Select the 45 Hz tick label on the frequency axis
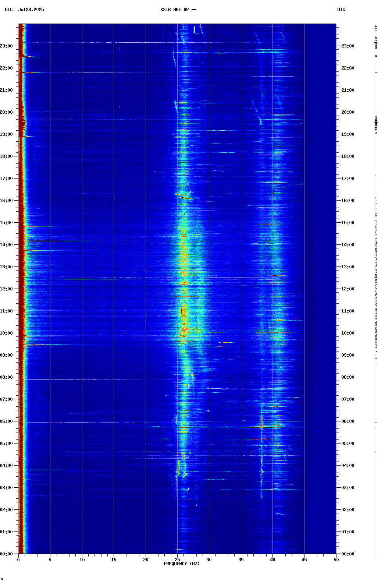The height and width of the screenshot is (583, 392). point(304,560)
